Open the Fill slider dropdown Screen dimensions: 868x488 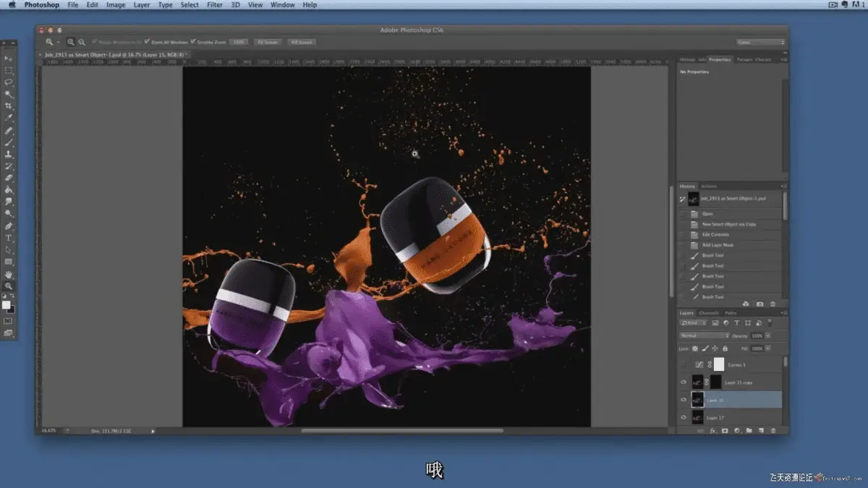(x=768, y=348)
